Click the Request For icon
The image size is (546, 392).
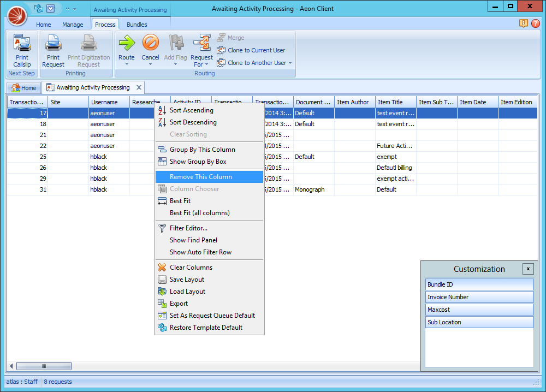coord(202,43)
